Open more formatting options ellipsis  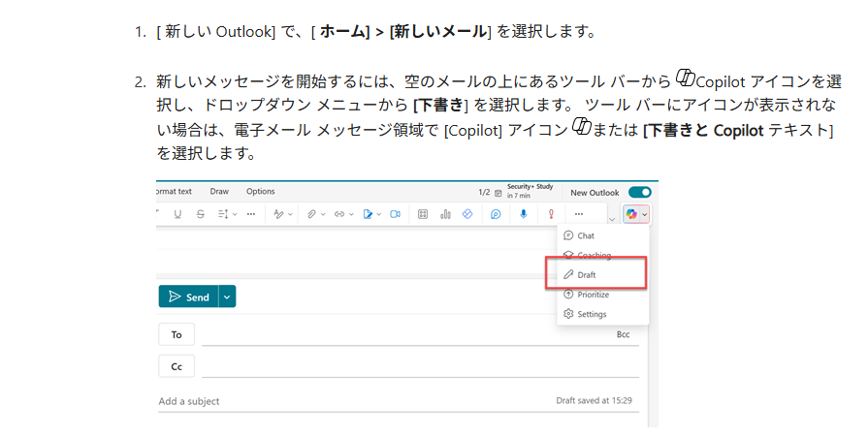pos(251,214)
